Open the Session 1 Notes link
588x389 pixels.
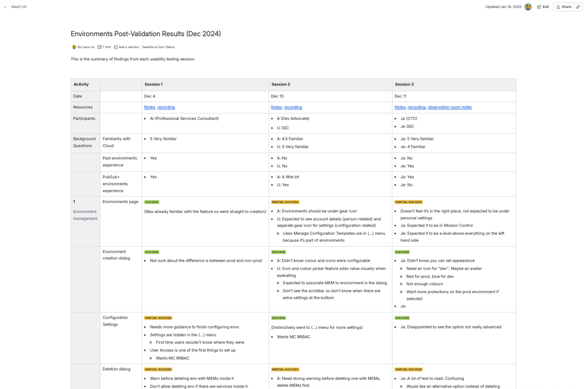click(x=150, y=107)
